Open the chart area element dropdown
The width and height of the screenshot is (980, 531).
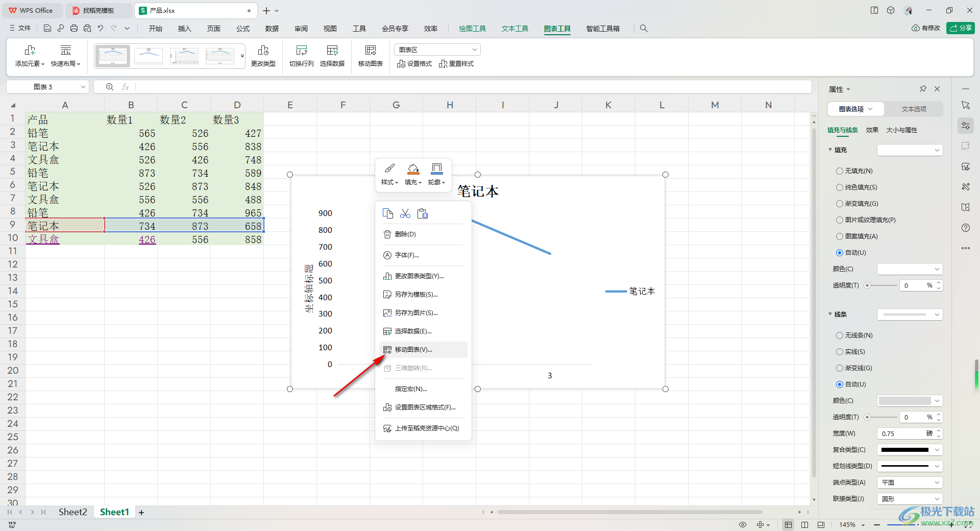coord(437,50)
